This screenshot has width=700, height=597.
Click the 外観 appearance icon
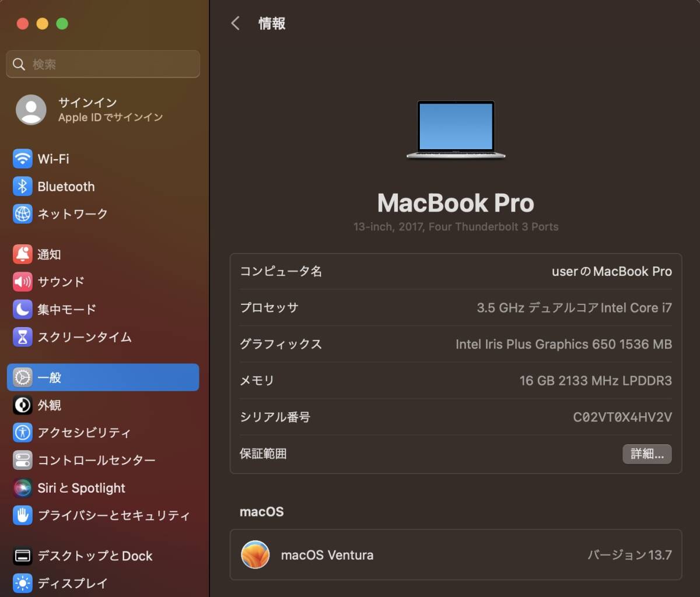point(23,405)
